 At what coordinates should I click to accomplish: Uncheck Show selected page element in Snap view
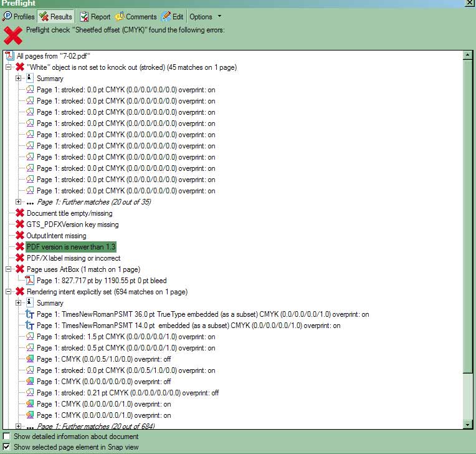coord(6,447)
